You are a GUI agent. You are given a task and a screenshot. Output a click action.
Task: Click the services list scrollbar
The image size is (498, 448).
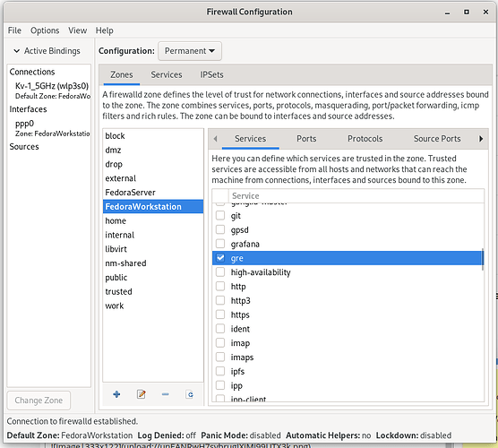pyautogui.click(x=483, y=260)
